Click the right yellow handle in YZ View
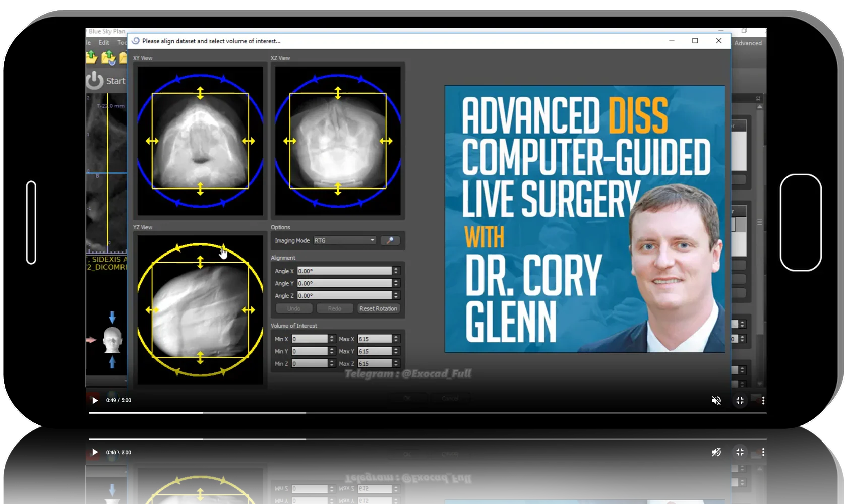The width and height of the screenshot is (847, 504). [248, 310]
